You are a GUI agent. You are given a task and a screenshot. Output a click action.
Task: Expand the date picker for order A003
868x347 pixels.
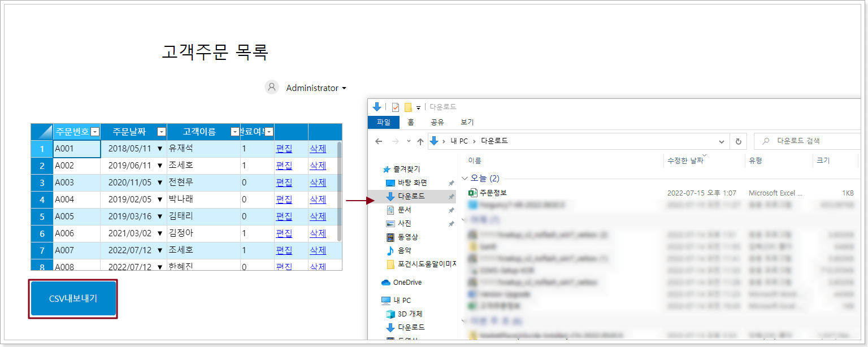click(160, 183)
